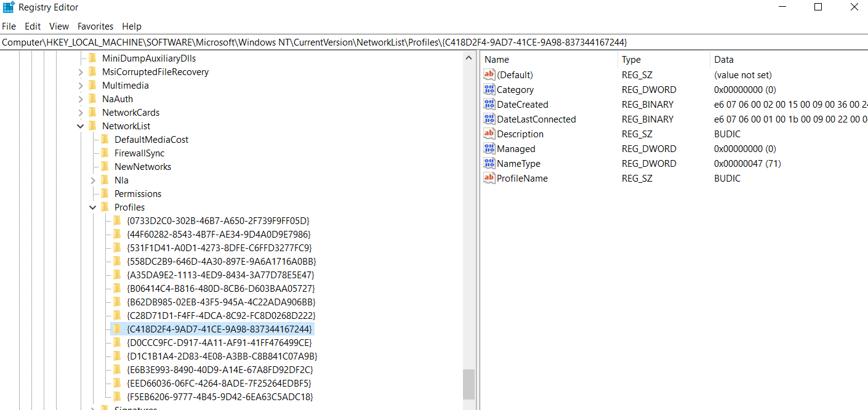Select the {0733D2C0-302B-46B7-A650-2F739F9FF05D} profile key

(218, 220)
